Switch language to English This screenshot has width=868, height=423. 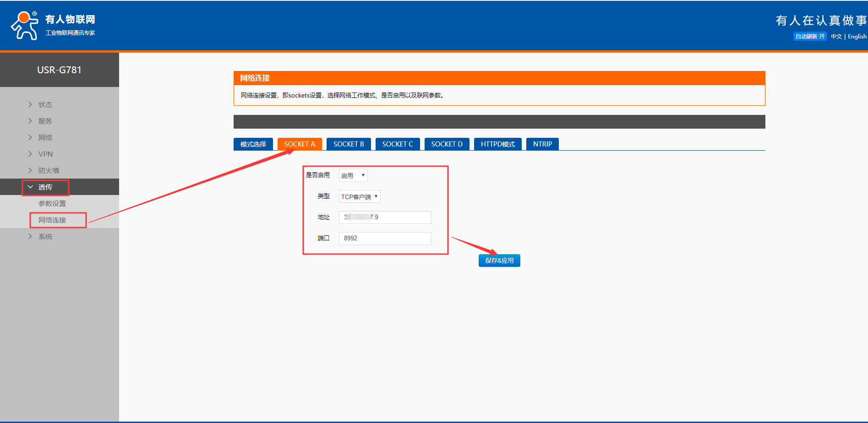(x=857, y=37)
